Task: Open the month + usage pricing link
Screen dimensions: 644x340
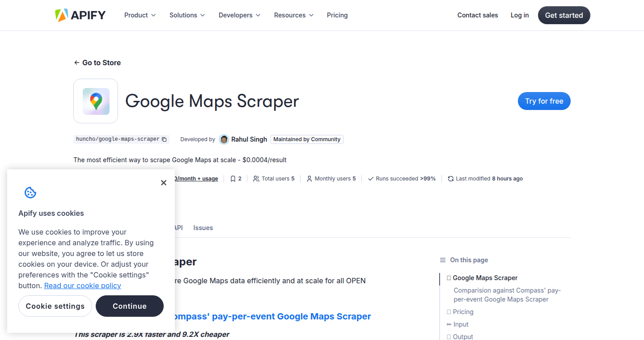Action: pos(197,179)
